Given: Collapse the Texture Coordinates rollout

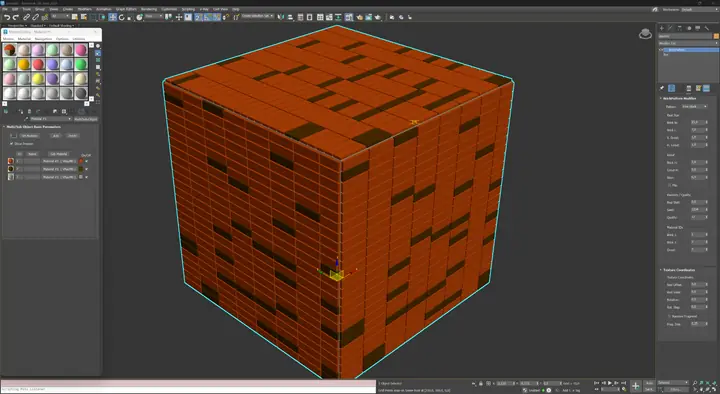Looking at the screenshot, I should pyautogui.click(x=678, y=270).
